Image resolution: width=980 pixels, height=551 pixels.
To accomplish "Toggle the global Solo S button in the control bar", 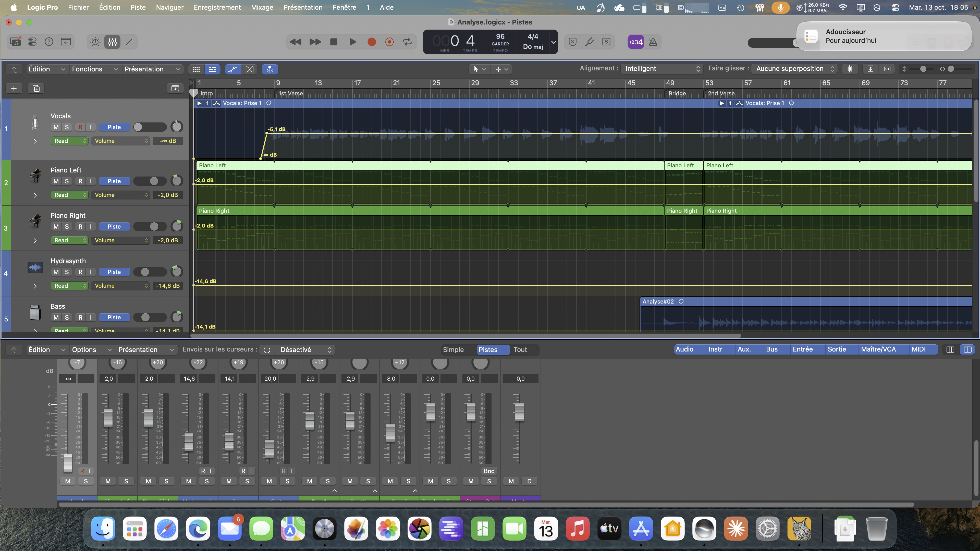I will [606, 42].
